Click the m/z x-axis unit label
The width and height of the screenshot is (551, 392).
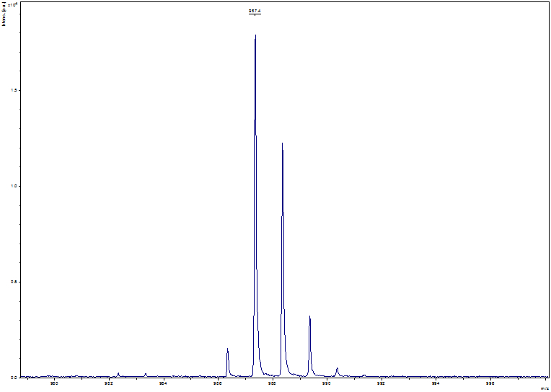coord(541,386)
